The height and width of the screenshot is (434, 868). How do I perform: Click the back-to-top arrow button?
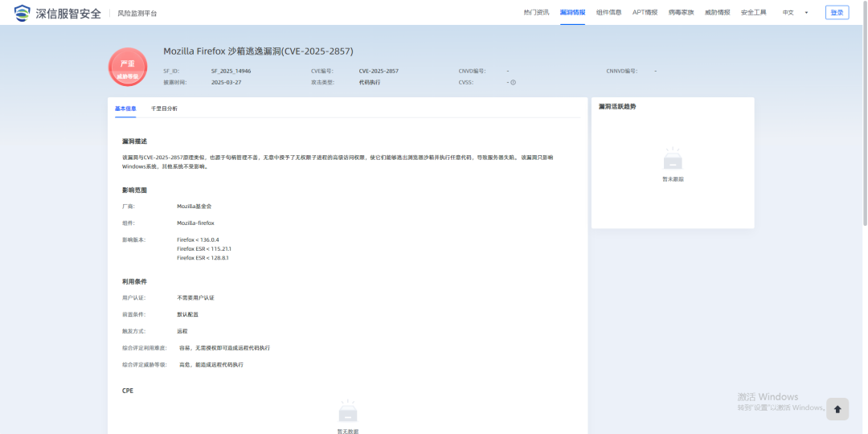click(x=837, y=409)
